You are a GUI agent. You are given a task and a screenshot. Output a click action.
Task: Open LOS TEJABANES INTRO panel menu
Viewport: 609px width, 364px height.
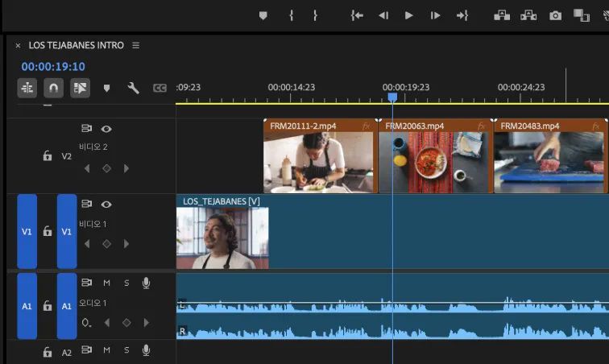point(136,46)
